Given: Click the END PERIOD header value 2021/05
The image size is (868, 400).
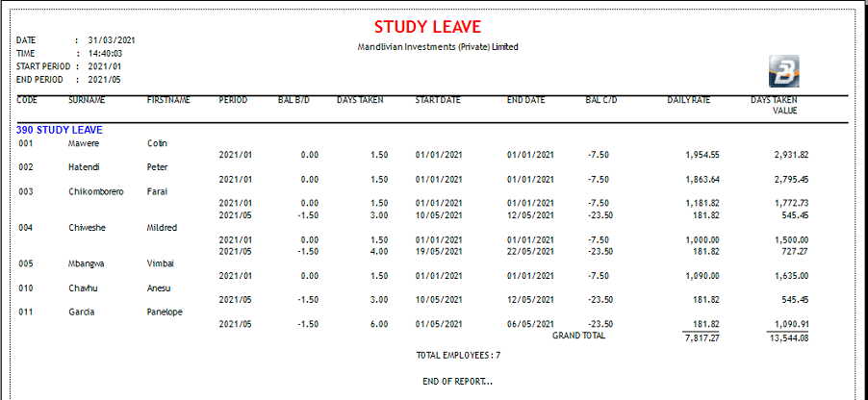Looking at the screenshot, I should tap(105, 80).
